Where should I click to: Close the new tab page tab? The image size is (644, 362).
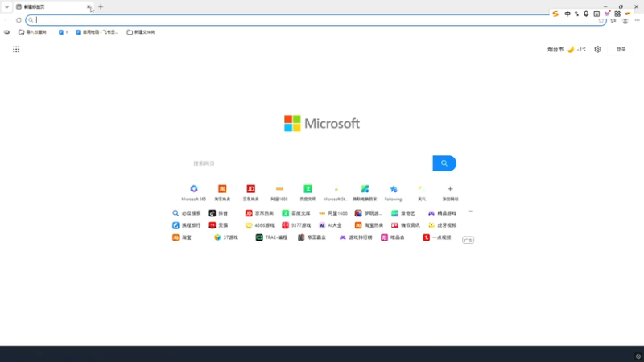pos(89,6)
